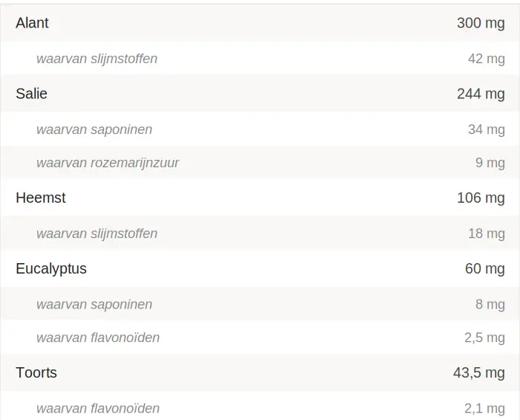Select the 'waarvan rozemarijnzuur' sub-row label
Viewport: 520px width, 420px height.
108,163
